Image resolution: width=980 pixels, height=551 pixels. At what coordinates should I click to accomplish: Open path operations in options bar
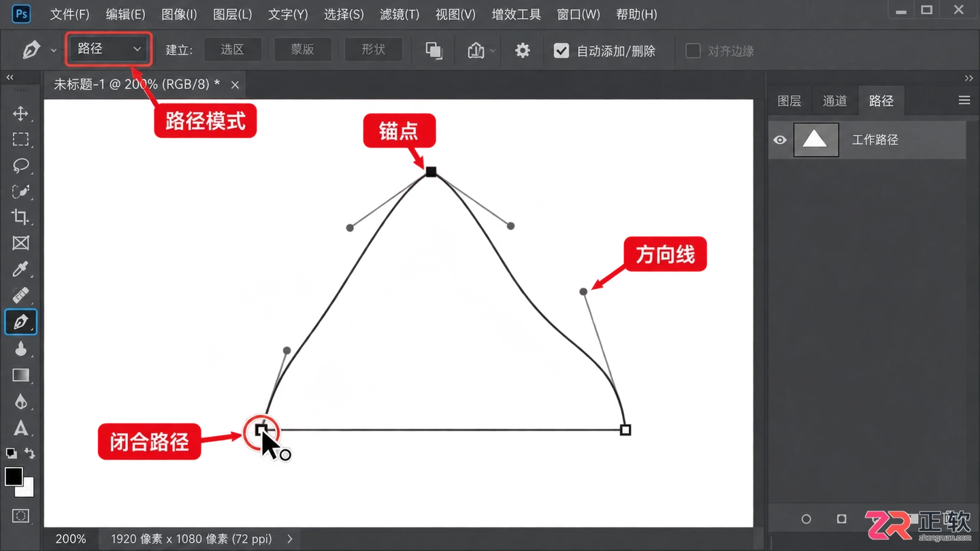(434, 50)
